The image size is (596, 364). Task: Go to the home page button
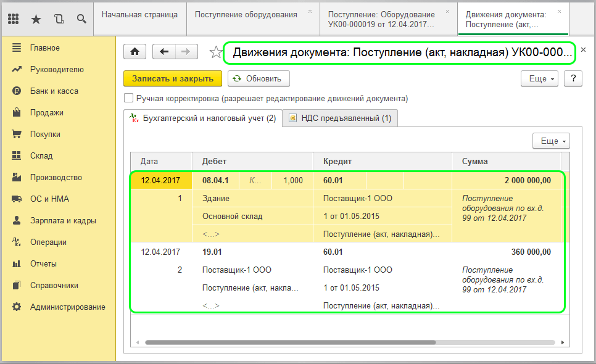[x=135, y=52]
